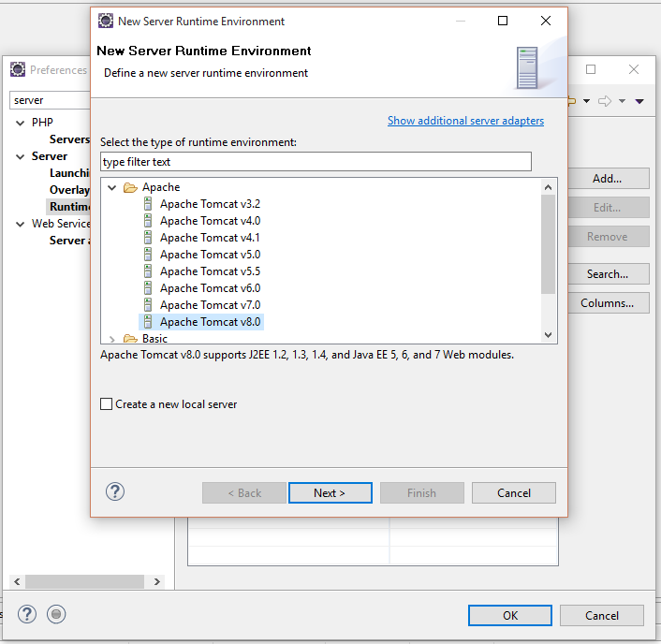Click the Apache Tomcat v3.2 server icon

(148, 204)
